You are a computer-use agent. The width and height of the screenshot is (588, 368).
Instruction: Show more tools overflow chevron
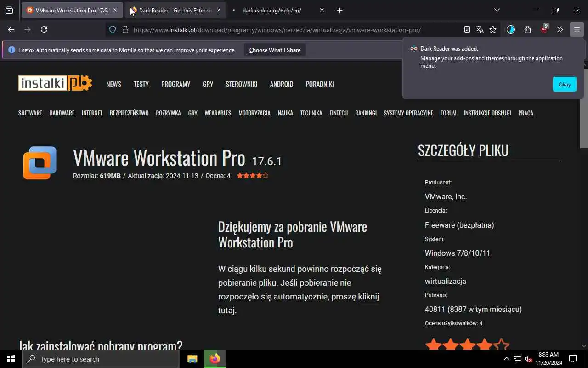click(x=560, y=29)
